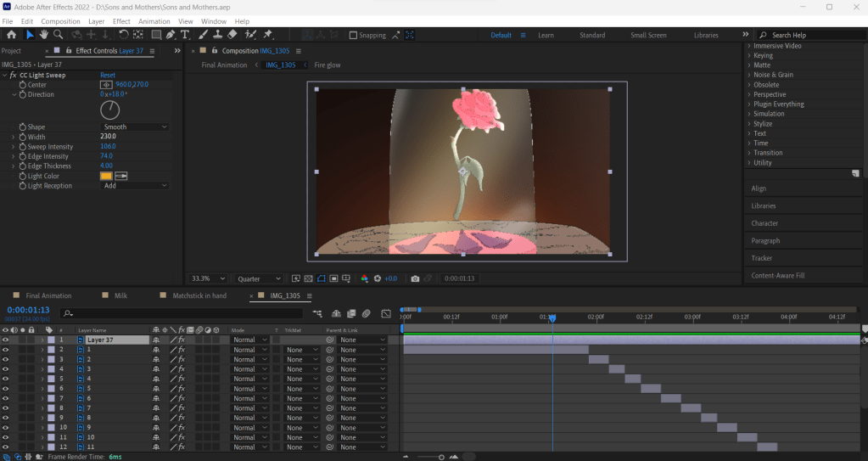Select the Pen tool
This screenshot has height=461, width=868.
171,35
